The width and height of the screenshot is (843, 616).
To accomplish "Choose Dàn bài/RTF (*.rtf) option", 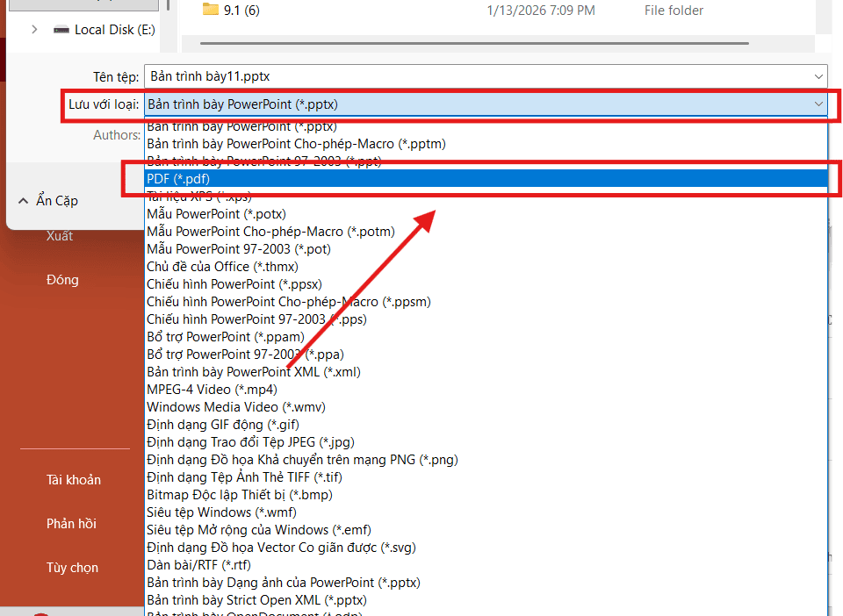I will (486, 565).
